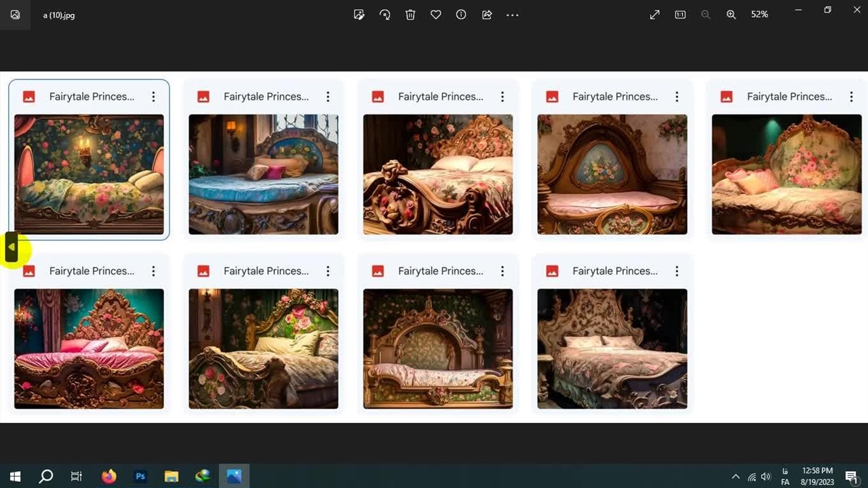868x488 pixels.
Task: Launch Firefox from the taskbar
Action: click(108, 476)
